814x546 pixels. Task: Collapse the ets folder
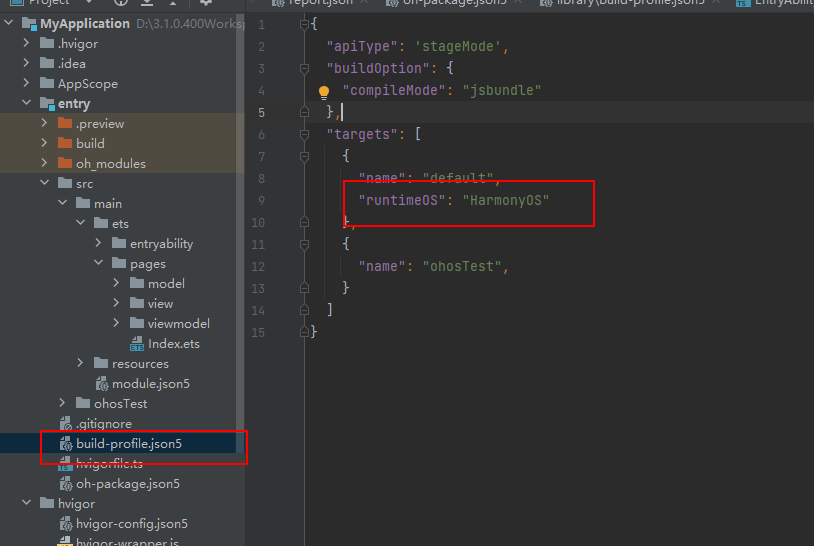(x=80, y=223)
